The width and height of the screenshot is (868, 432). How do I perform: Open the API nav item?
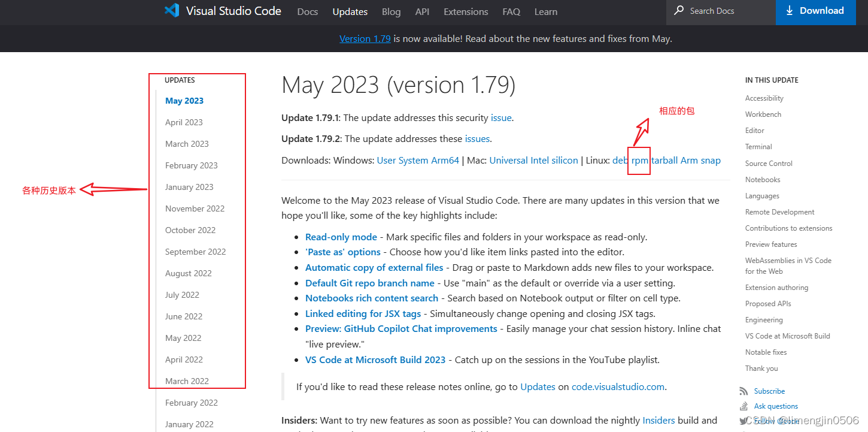point(422,11)
